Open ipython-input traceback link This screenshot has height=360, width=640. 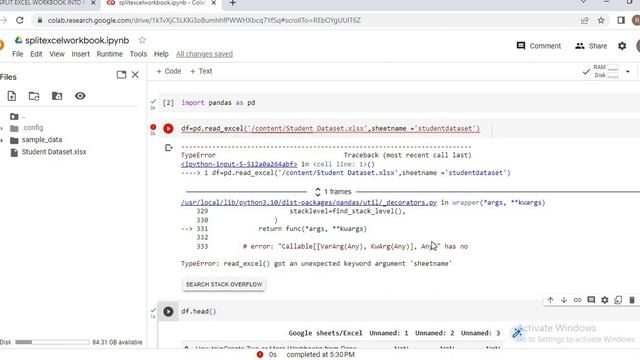point(239,164)
